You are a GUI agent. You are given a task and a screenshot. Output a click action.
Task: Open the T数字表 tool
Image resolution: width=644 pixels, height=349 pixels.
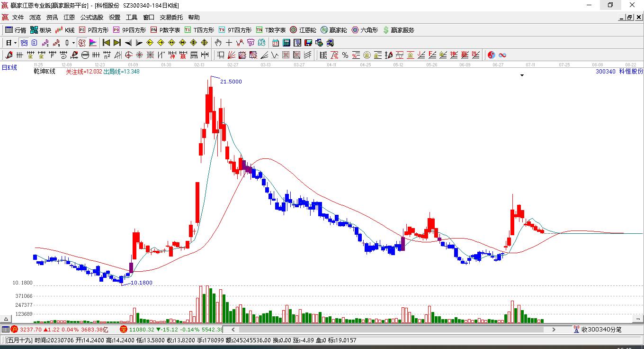(x=271, y=30)
